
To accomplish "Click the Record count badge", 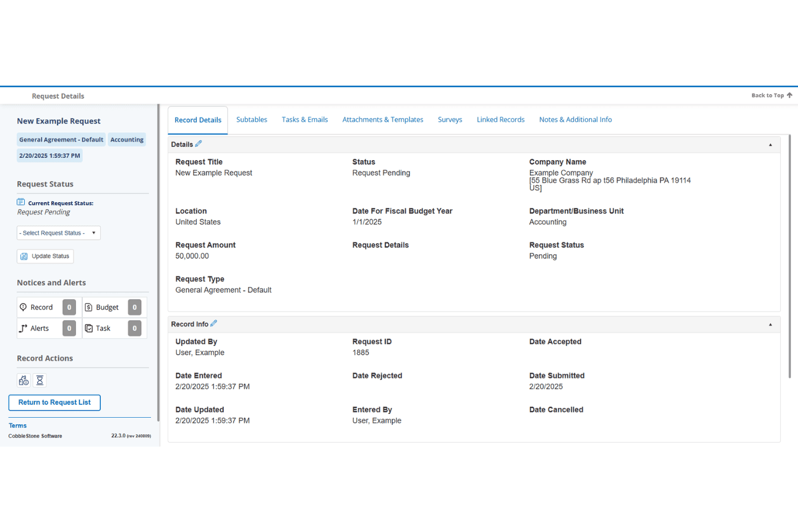I will 69,307.
